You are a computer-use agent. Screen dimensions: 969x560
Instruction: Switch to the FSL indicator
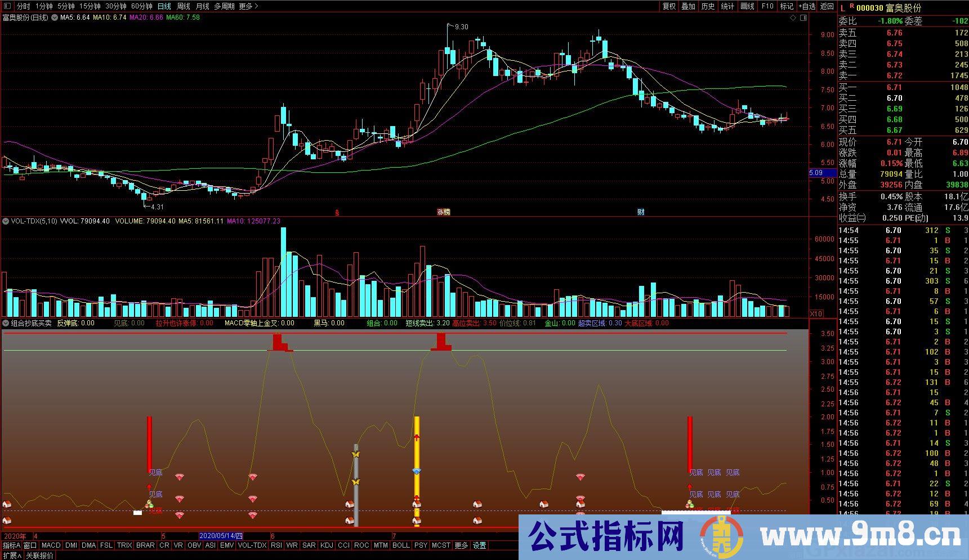coord(106,545)
